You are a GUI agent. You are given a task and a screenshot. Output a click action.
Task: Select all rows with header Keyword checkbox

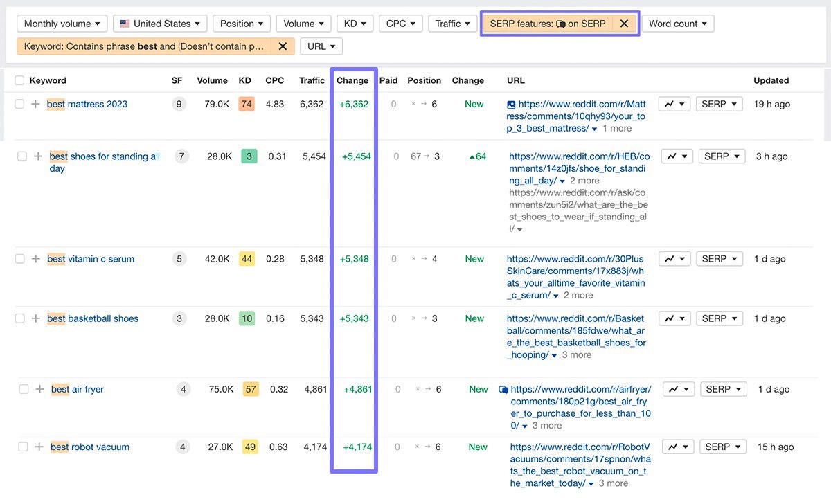click(x=19, y=80)
